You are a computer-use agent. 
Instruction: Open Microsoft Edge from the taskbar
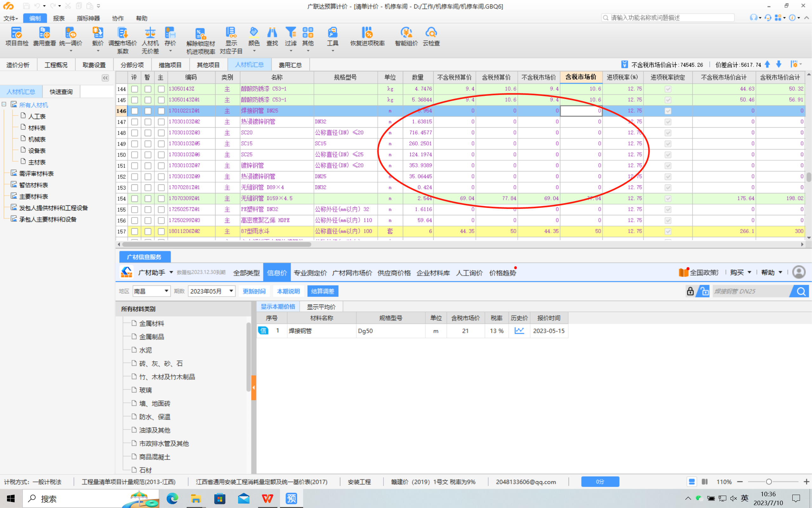pyautogui.click(x=172, y=498)
